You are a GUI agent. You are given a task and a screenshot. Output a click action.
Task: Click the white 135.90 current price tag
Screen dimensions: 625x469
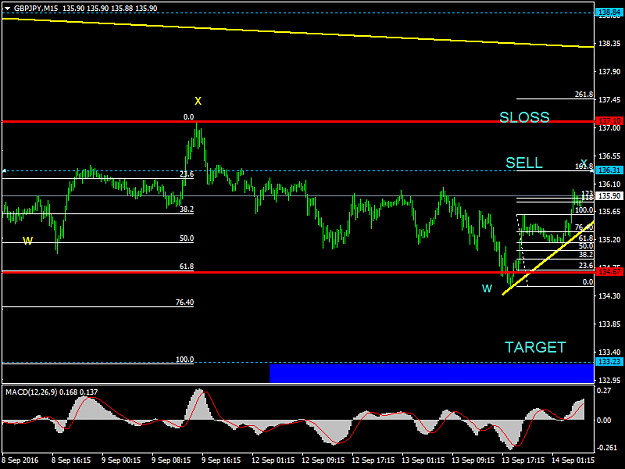coord(609,196)
